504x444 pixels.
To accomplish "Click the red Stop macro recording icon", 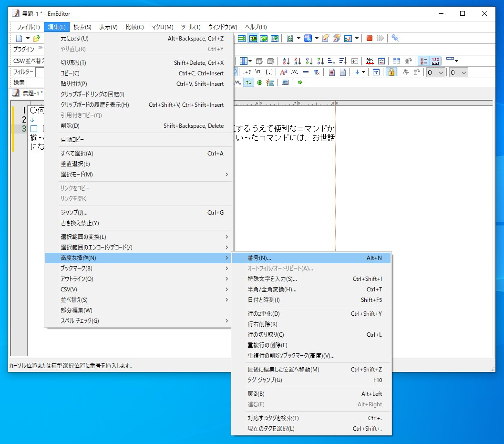I will 370,38.
